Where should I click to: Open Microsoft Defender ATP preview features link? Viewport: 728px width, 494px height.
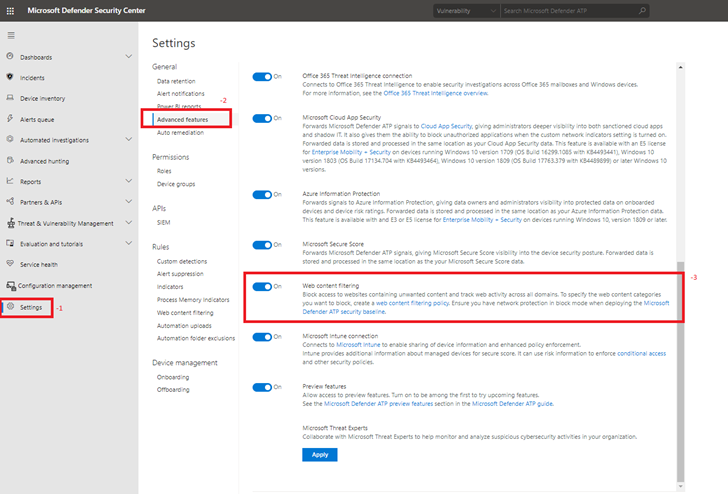(x=378, y=404)
